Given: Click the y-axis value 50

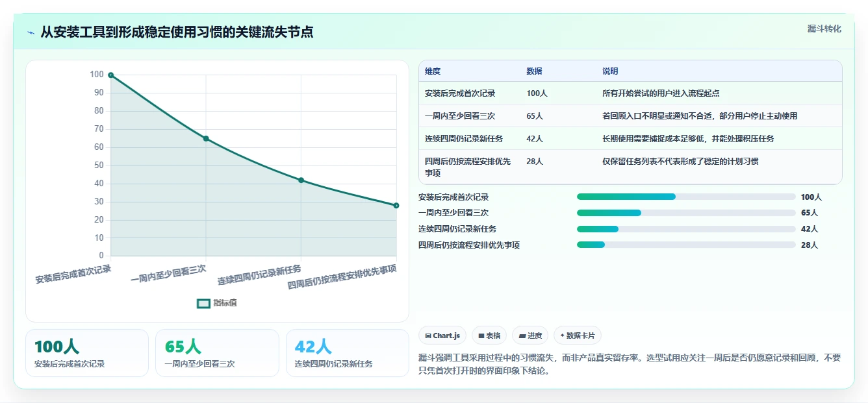Looking at the screenshot, I should pyautogui.click(x=99, y=165).
